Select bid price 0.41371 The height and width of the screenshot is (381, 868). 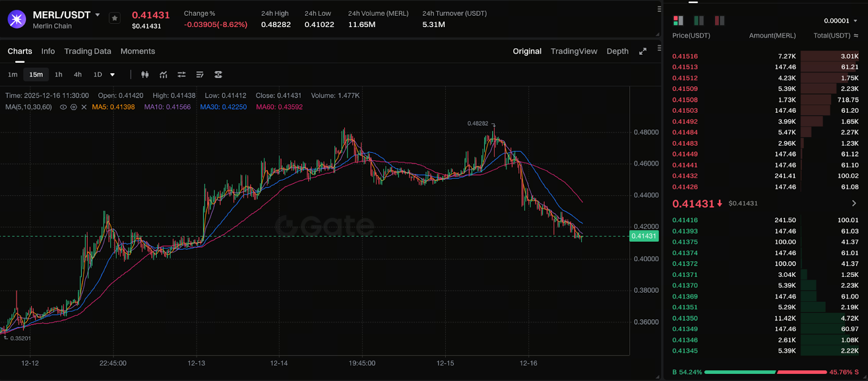coord(685,275)
